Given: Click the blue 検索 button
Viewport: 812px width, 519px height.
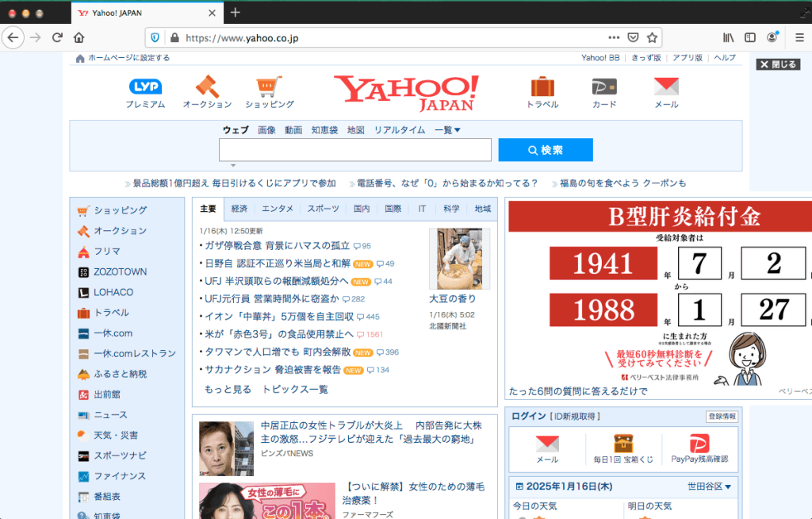Looking at the screenshot, I should pyautogui.click(x=546, y=150).
